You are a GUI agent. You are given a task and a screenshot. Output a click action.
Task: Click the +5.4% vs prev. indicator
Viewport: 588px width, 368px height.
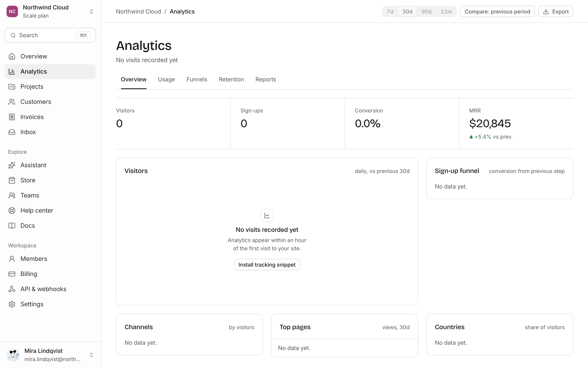pyautogui.click(x=491, y=137)
